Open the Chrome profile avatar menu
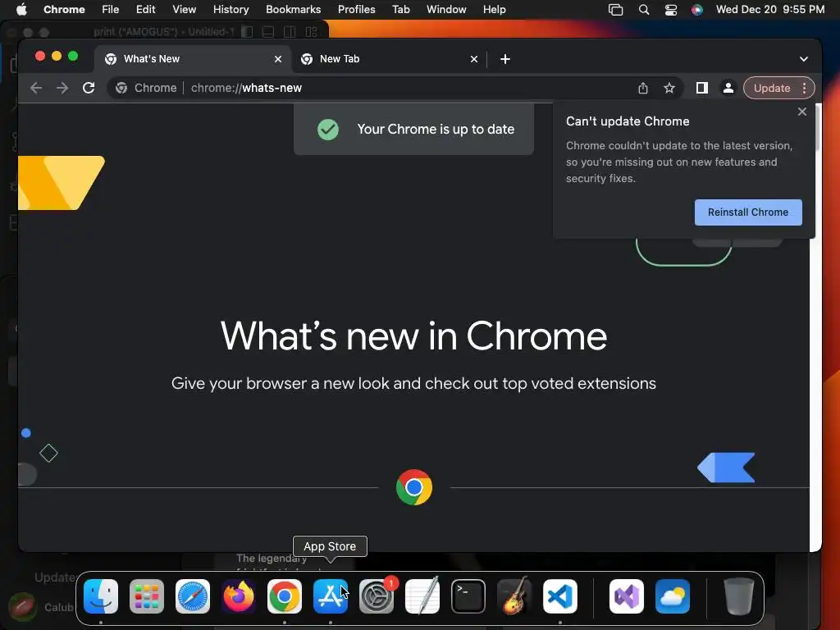Screen dimensions: 840x630 coord(728,88)
